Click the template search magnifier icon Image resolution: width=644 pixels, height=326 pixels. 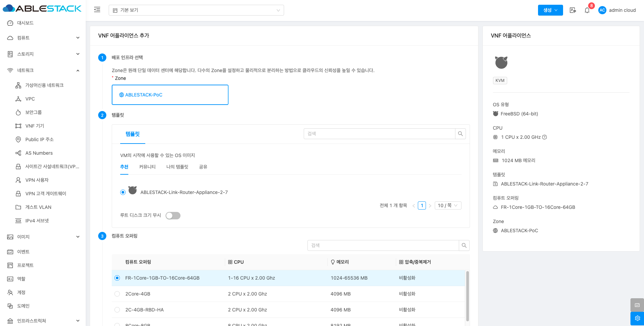tap(460, 134)
